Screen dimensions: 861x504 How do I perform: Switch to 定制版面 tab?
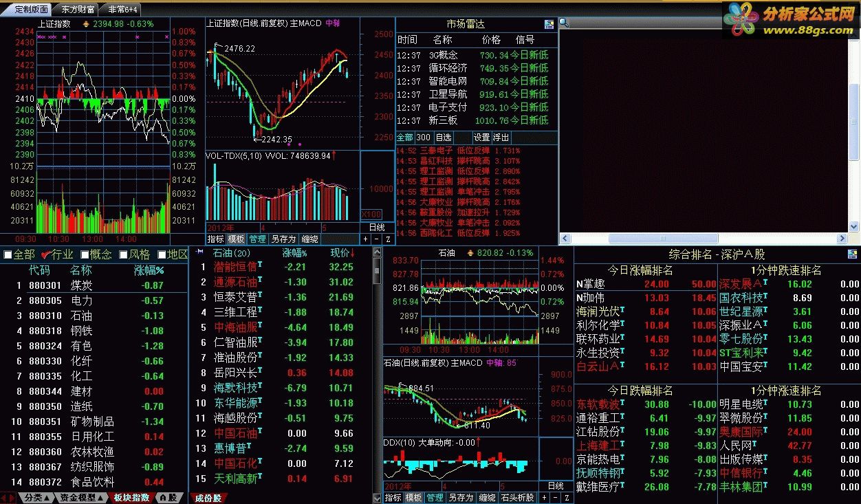[32, 10]
